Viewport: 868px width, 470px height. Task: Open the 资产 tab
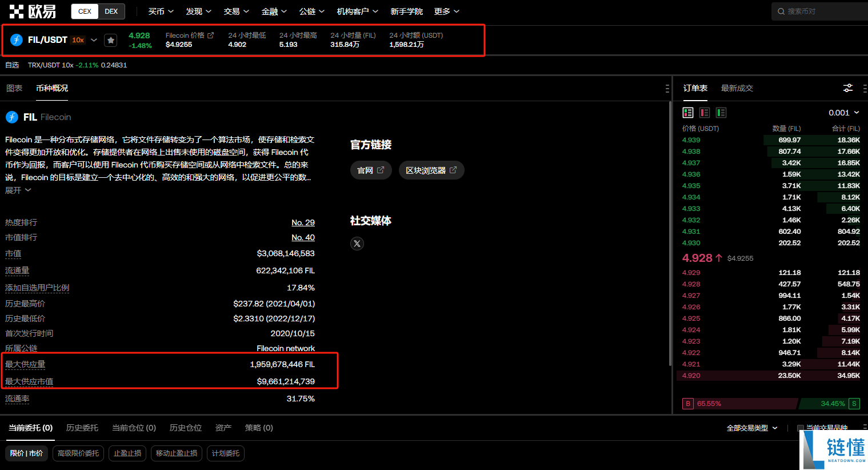click(x=223, y=428)
